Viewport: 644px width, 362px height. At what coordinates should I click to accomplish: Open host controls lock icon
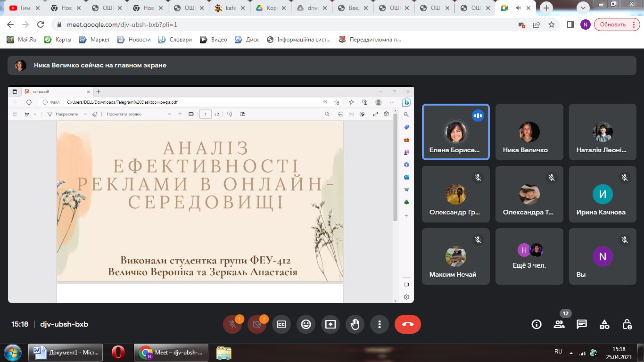(x=627, y=324)
